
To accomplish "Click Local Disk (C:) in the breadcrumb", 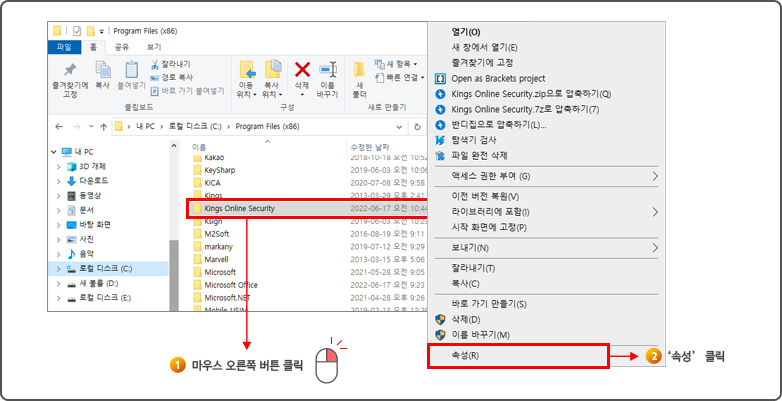I will [194, 127].
